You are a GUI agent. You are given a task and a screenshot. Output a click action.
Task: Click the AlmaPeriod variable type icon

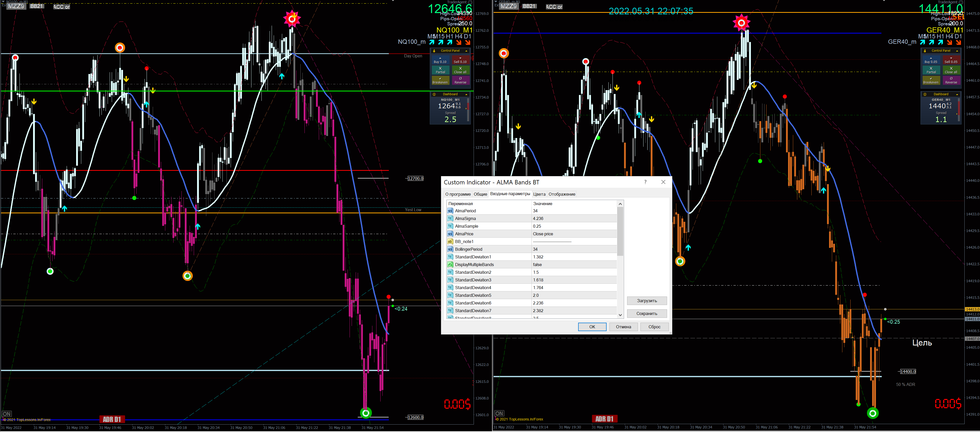click(450, 211)
